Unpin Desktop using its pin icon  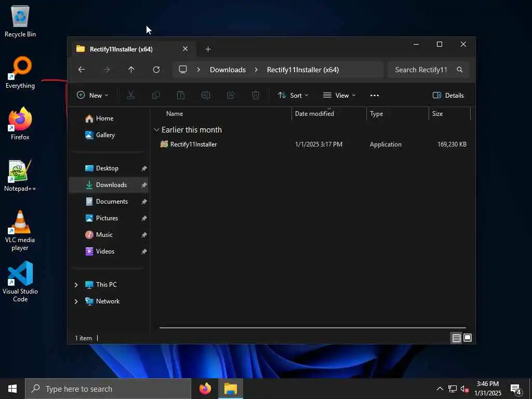[144, 168]
